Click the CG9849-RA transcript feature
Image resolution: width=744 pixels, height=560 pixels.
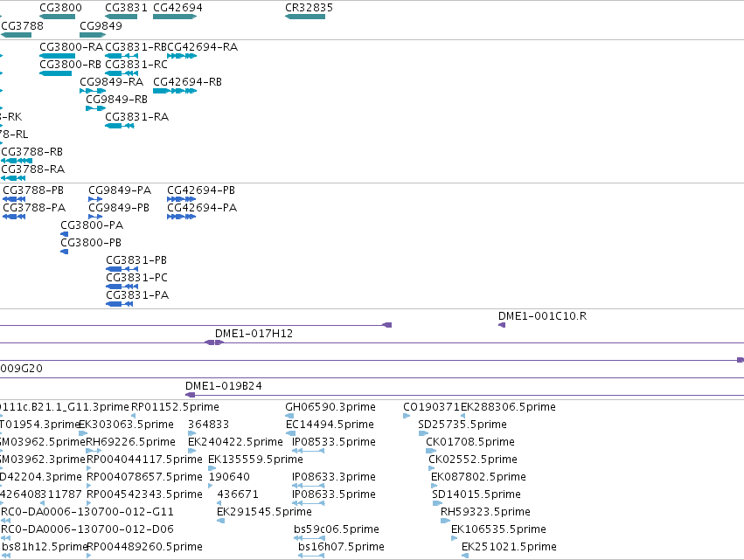tap(93, 91)
